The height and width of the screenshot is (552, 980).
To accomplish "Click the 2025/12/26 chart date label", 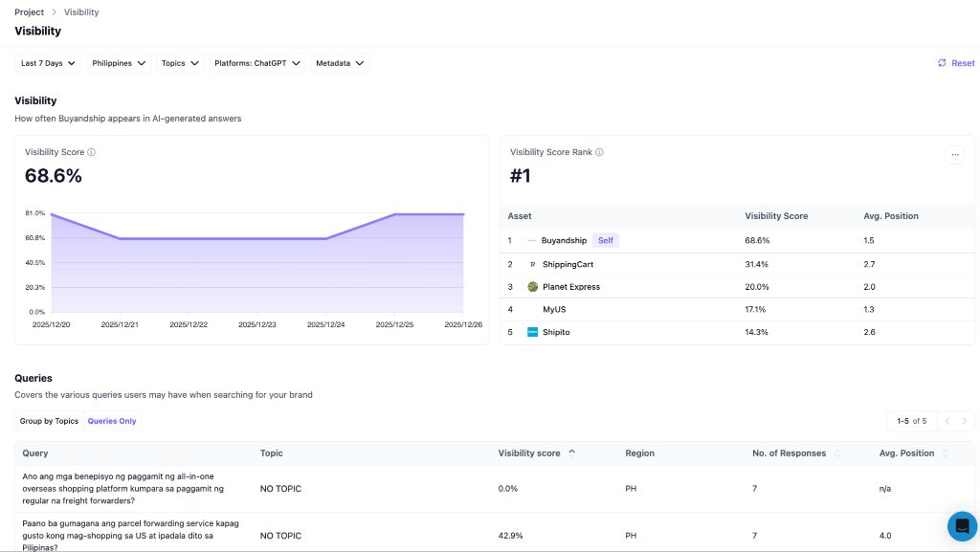I will coord(463,324).
